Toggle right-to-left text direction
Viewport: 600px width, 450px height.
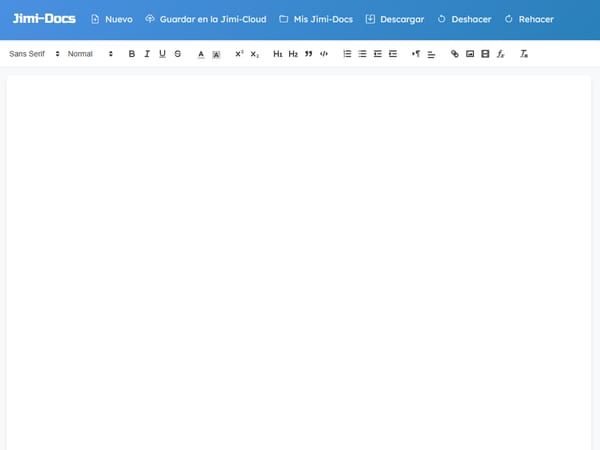coord(416,54)
